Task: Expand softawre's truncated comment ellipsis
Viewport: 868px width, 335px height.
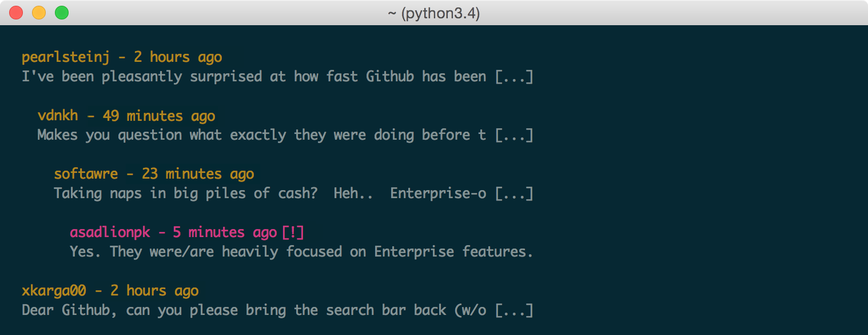Action: 514,194
